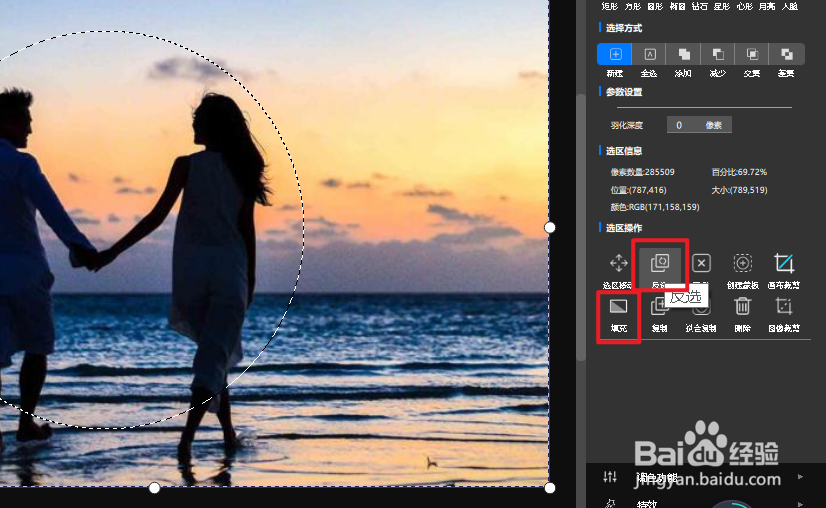Image resolution: width=826 pixels, height=508 pixels.
Task: Switch to the 添加 add-to-selection mode
Action: click(684, 54)
